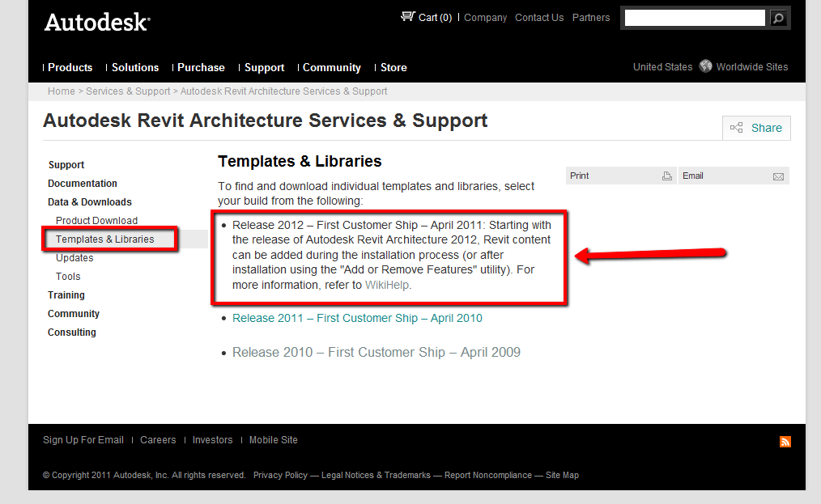Click the Share icon
Viewport: 821px width, 504px height.
click(736, 128)
